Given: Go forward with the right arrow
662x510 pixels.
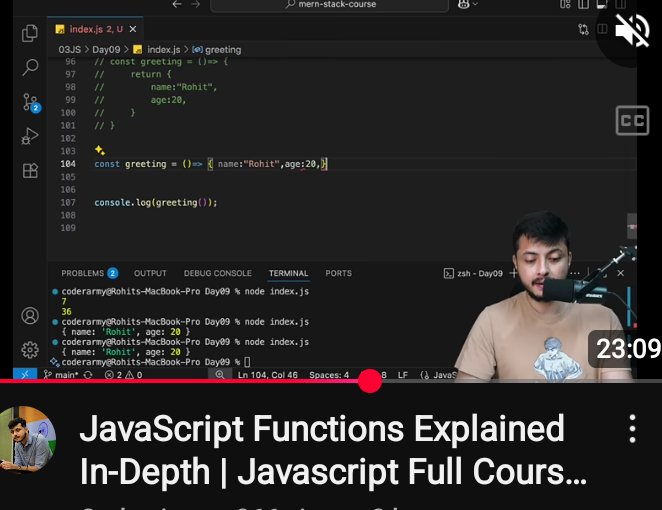Looking at the screenshot, I should [195, 4].
